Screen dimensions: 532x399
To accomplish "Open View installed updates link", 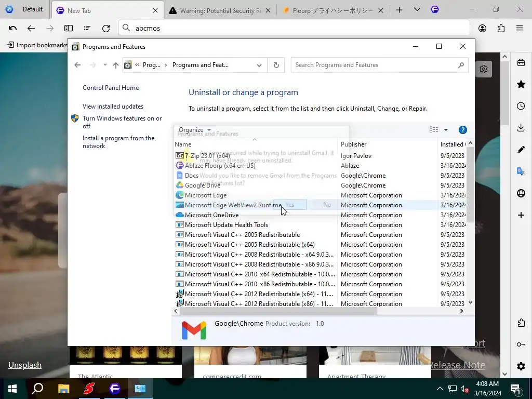I will coord(113,106).
